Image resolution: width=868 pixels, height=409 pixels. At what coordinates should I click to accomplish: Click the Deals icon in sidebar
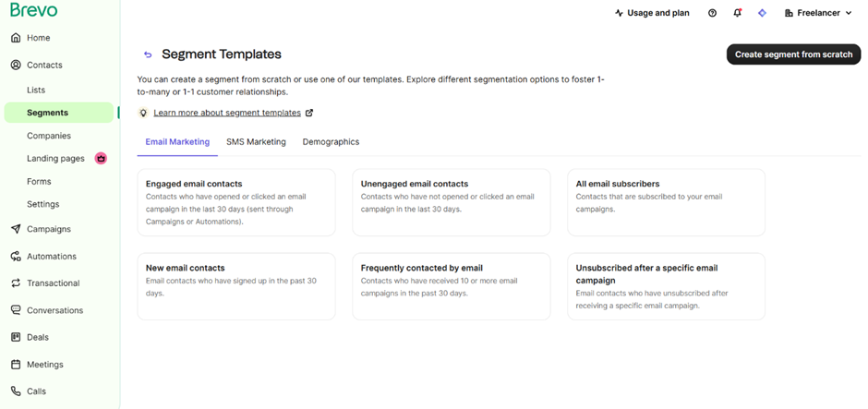click(16, 338)
